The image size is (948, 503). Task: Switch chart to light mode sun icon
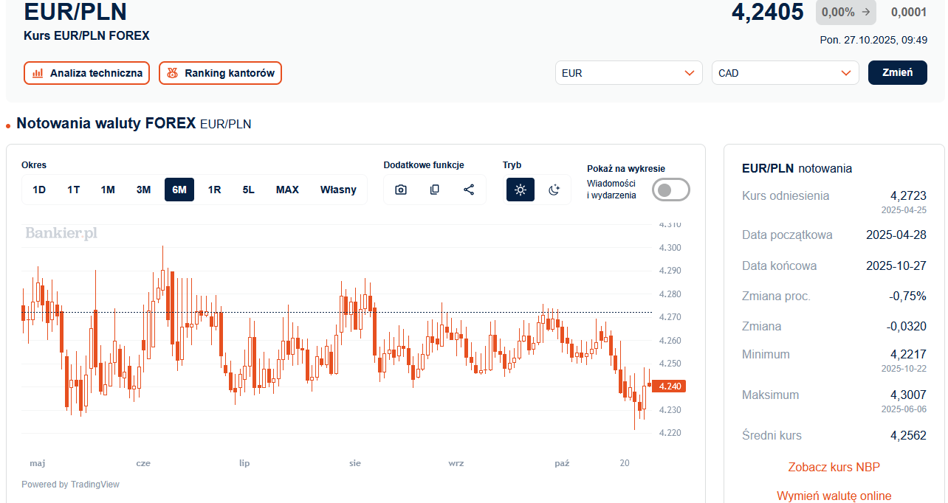click(520, 190)
